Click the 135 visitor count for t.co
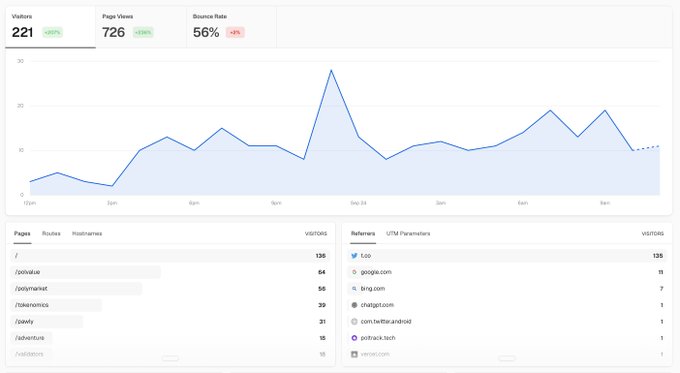680x373 pixels. [658, 256]
